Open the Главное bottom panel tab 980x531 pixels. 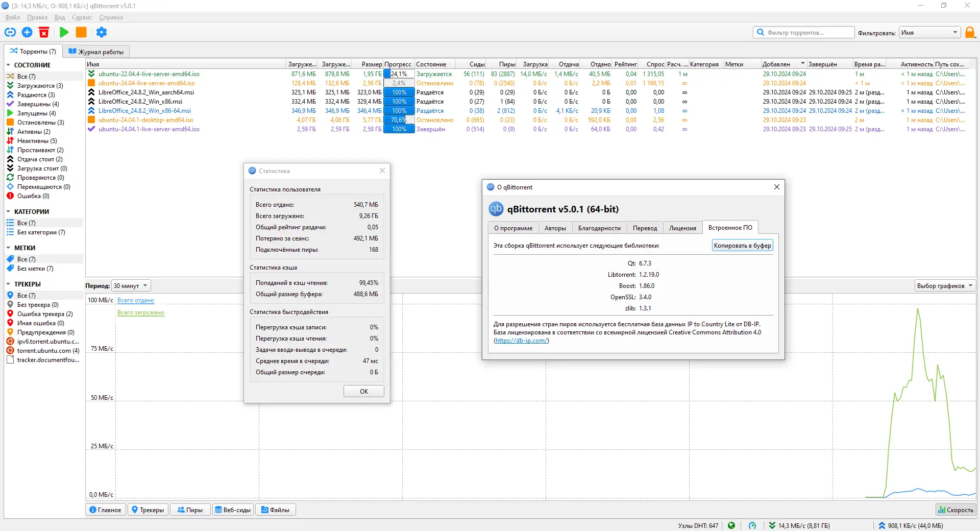[x=106, y=510]
